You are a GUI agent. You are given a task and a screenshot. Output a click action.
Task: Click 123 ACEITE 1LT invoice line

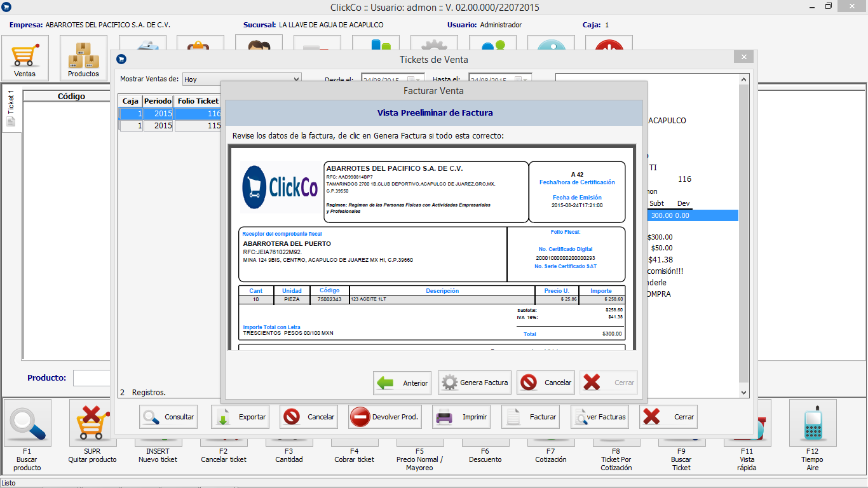[368, 299]
